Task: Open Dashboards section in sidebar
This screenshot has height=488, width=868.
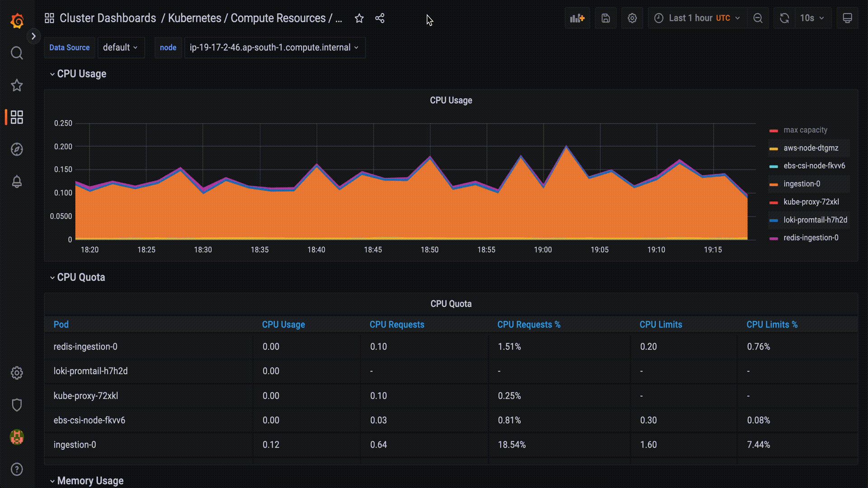Action: pos(17,117)
